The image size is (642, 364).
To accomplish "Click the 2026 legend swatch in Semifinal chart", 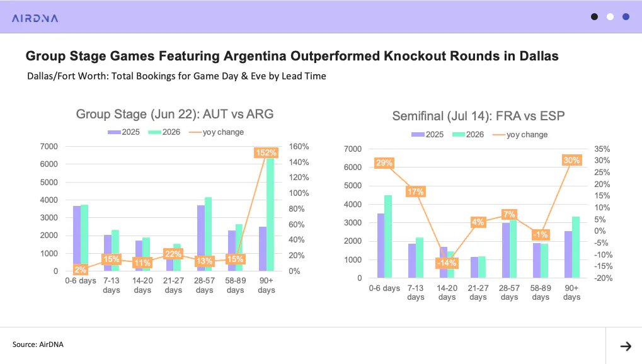I will (x=459, y=135).
